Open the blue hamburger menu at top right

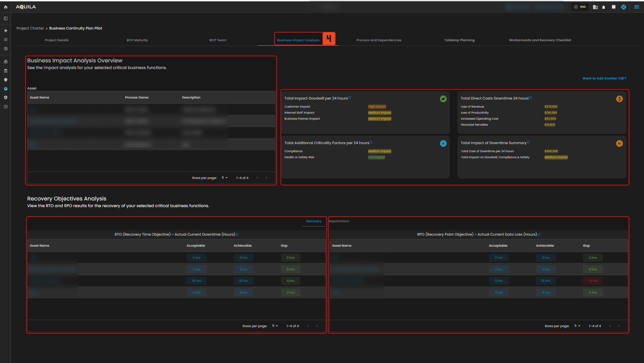[x=636, y=7]
